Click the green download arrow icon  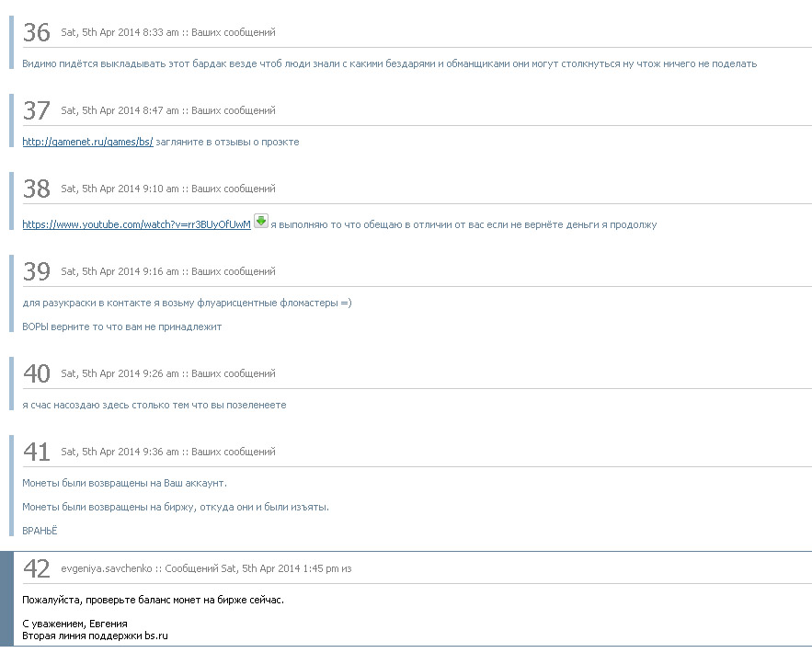[x=261, y=221]
